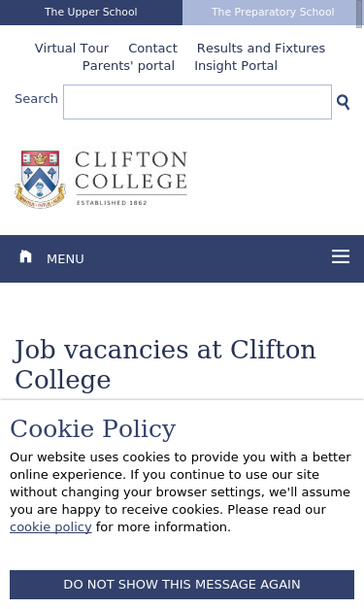Viewport: 364px width, 609px height.
Task: Switch to The Preparatory School tab
Action: 273,12
